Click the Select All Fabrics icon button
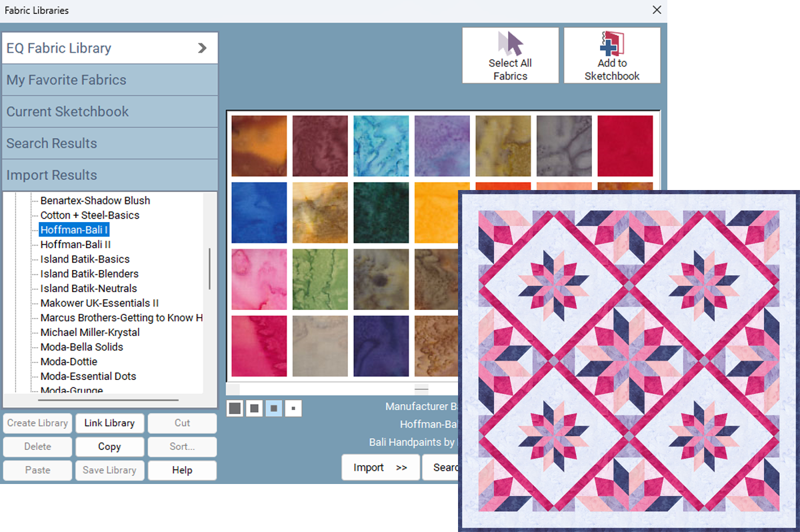The image size is (800, 532). click(510, 55)
